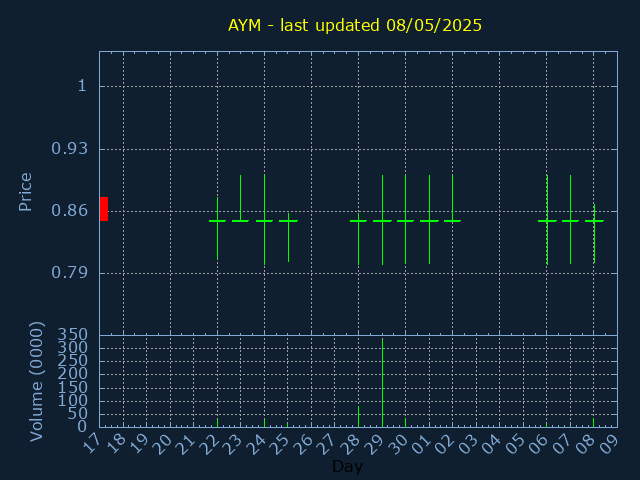Click the day 24 price bar
Screen dimensions: 640x480
tap(264, 220)
